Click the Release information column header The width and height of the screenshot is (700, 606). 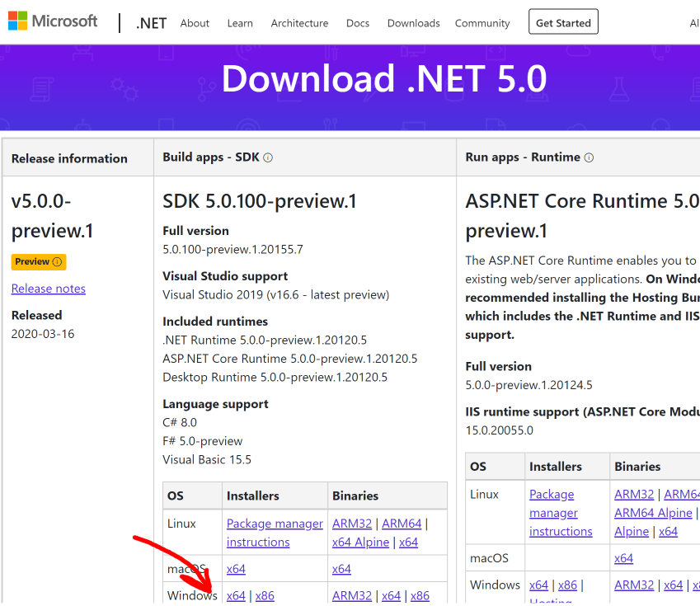[x=69, y=158]
